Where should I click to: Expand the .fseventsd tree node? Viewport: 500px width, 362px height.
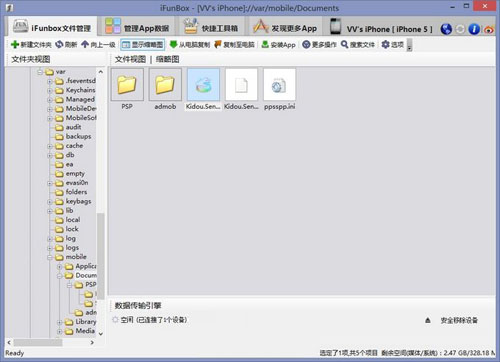click(50, 81)
